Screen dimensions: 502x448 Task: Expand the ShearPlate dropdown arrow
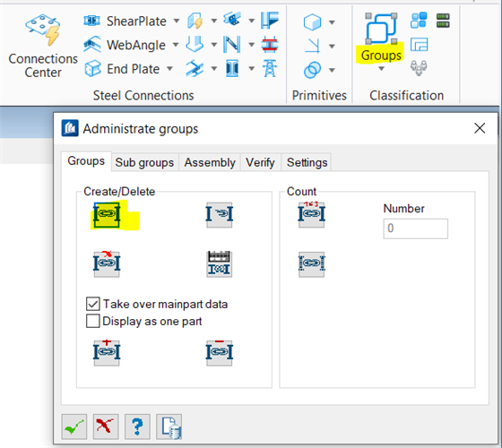[x=176, y=22]
